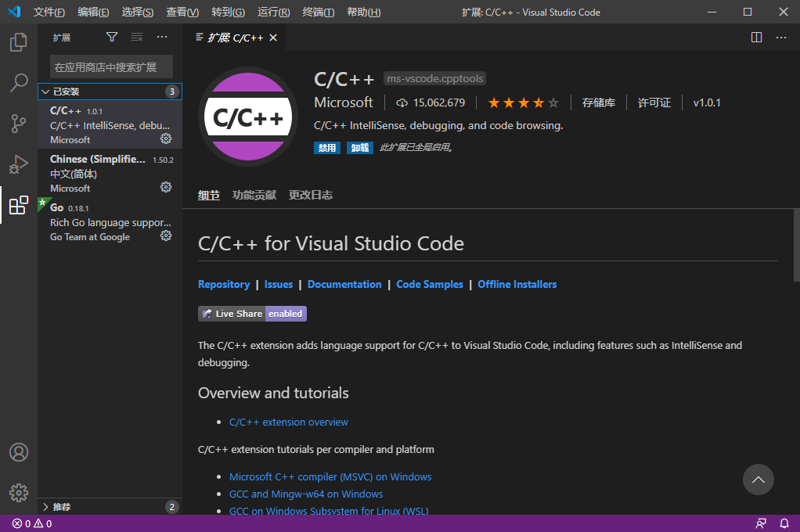
Task: Expand the recommended extensions section
Action: coord(45,507)
